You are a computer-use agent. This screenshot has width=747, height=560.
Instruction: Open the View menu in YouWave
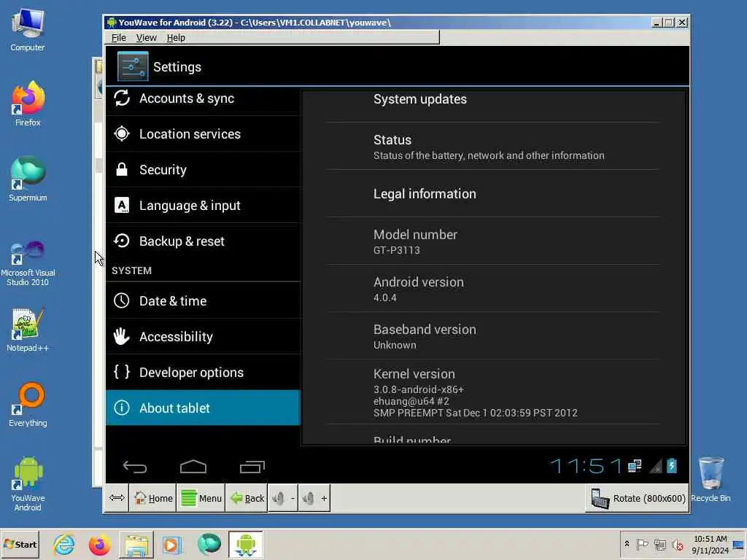[x=146, y=38]
